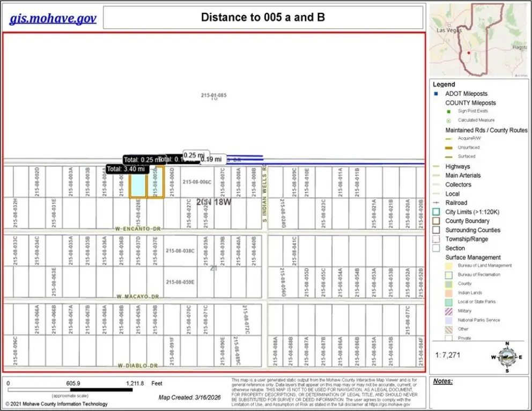Click the Railroad legend symbol

tap(436, 203)
